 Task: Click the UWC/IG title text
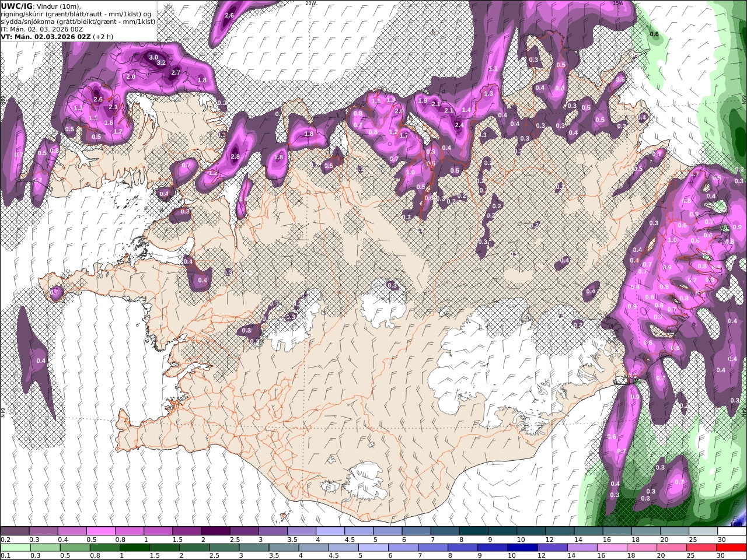point(16,6)
